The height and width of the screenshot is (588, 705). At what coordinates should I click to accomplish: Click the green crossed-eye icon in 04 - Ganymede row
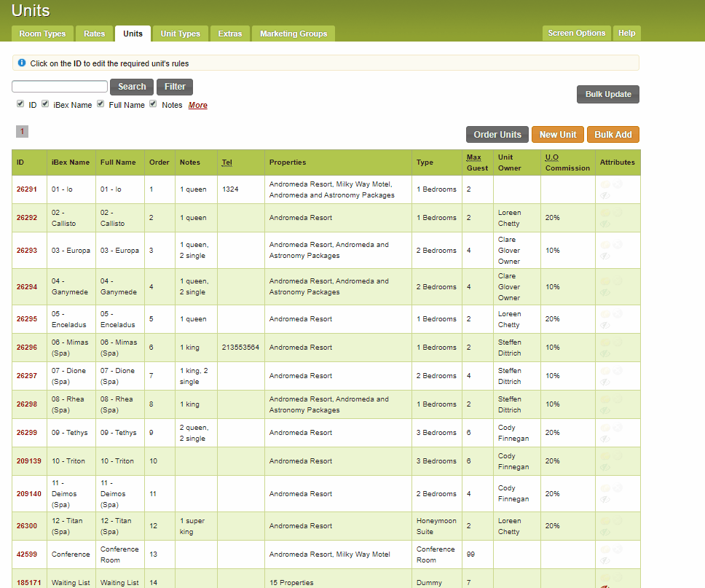(x=604, y=292)
